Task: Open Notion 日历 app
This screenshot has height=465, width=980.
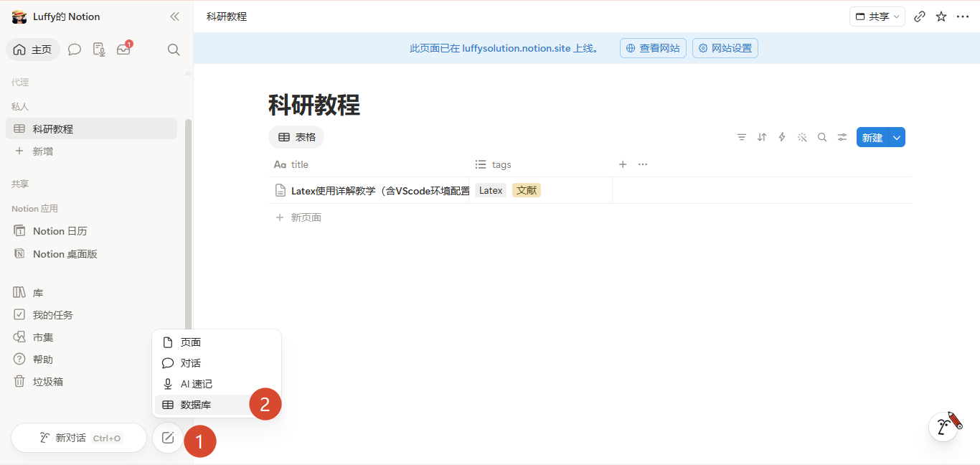Action: click(91, 231)
